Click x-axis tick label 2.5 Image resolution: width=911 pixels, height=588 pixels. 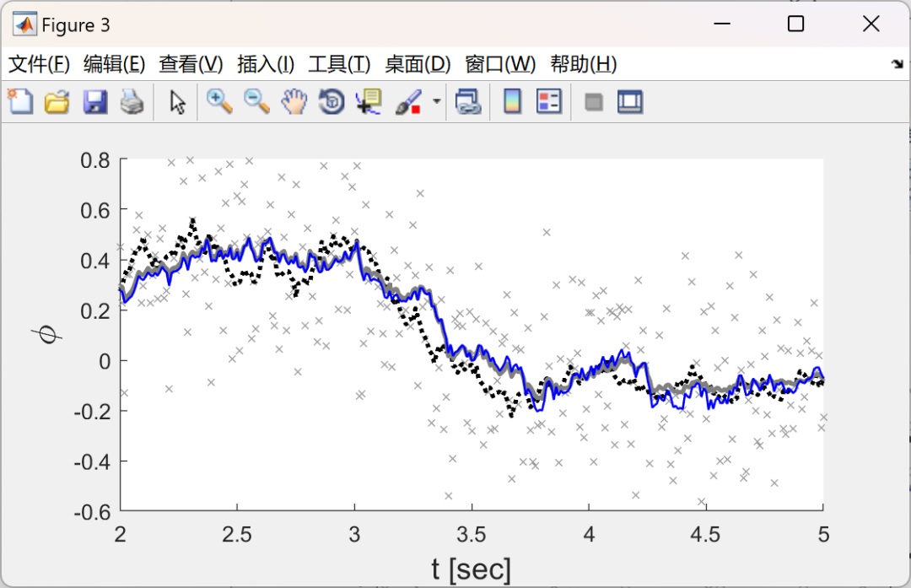pos(237,534)
